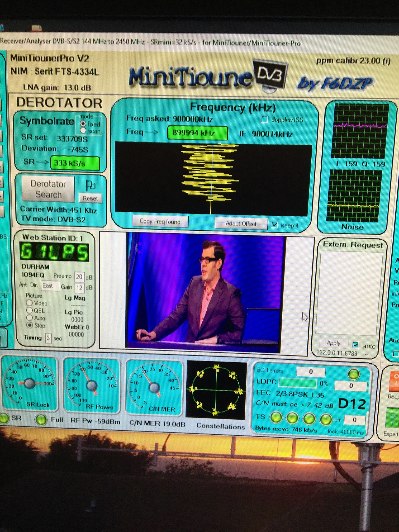399x532 pixels.
Task: Click the Ant. Dir. East field
Action: [x=50, y=286]
